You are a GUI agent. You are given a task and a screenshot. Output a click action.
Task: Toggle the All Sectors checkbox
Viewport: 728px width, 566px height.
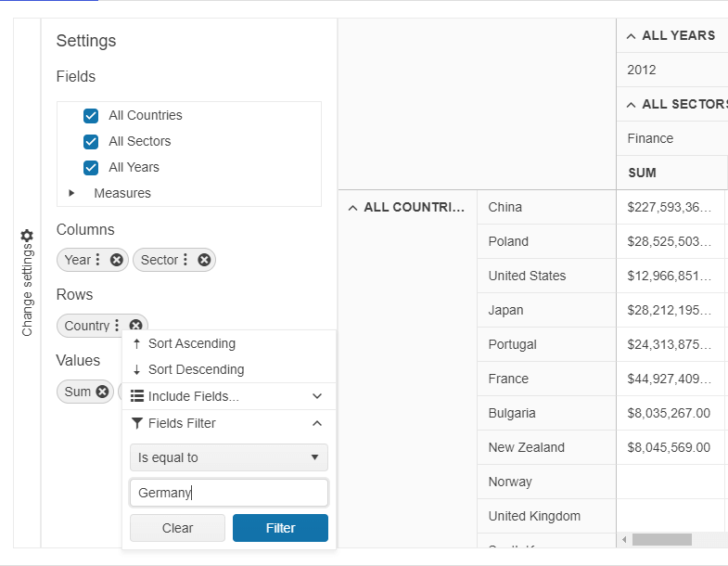[91, 142]
